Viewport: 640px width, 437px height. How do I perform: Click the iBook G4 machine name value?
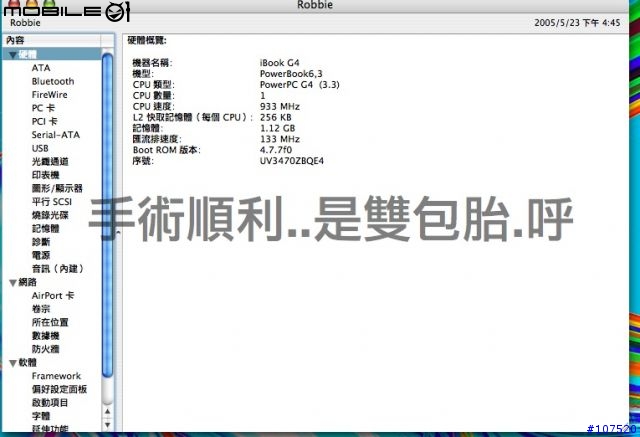(280, 63)
